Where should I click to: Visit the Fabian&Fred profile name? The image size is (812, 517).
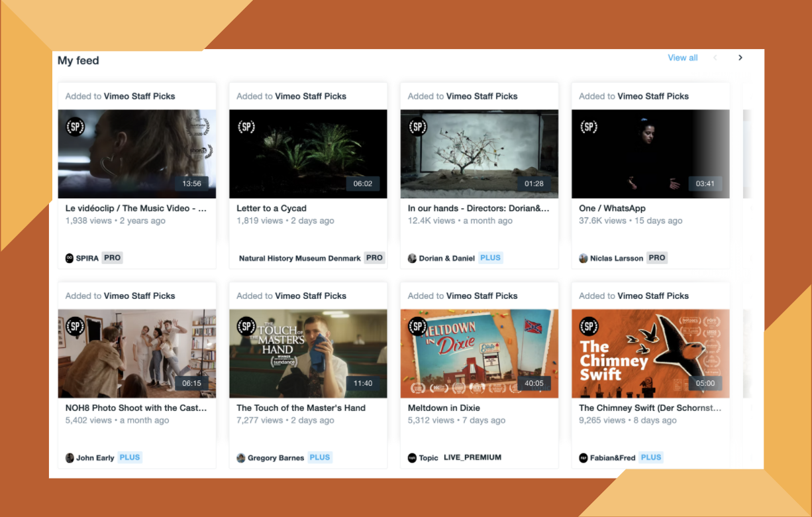coord(613,458)
